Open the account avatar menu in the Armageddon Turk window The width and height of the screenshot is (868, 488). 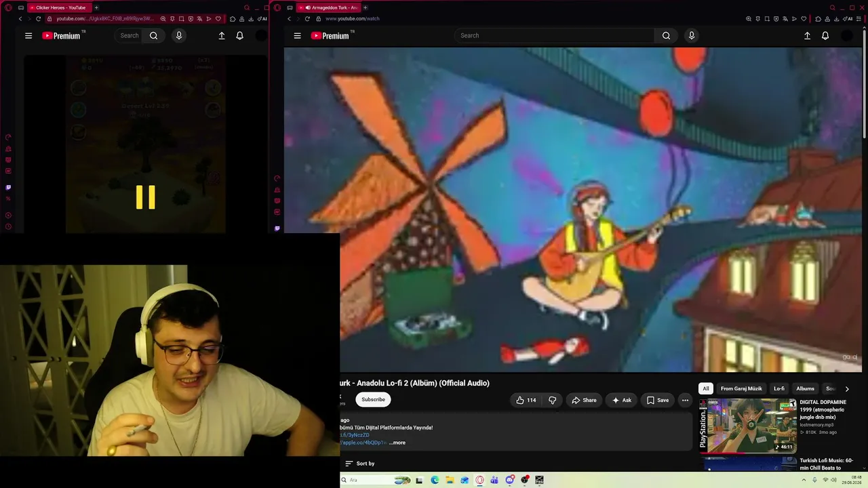tap(847, 36)
